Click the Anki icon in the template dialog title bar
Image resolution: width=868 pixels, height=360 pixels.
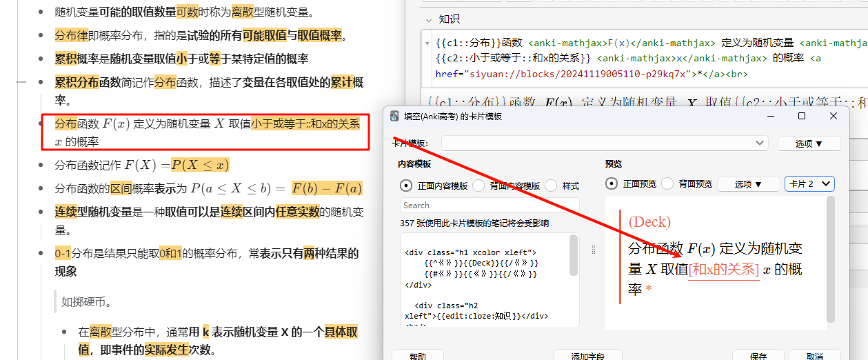[394, 116]
